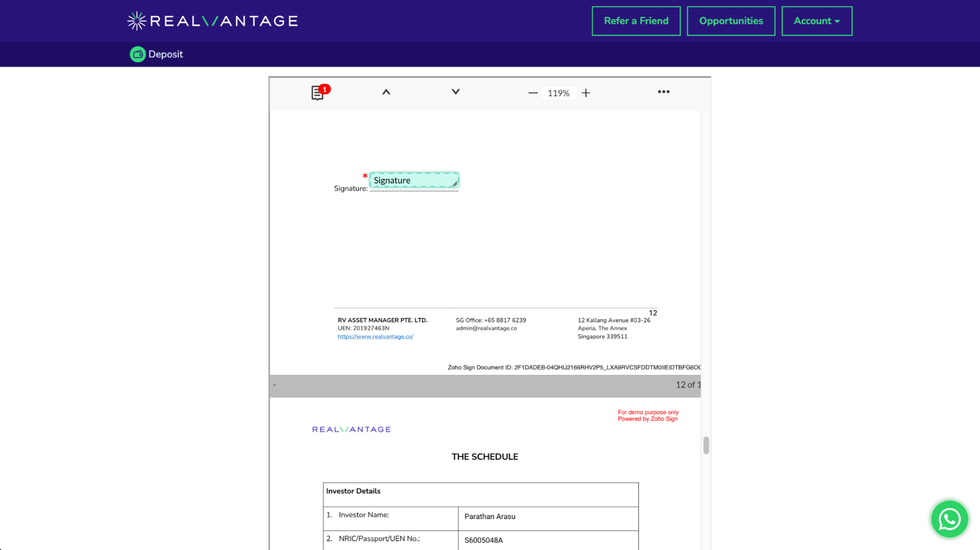Expand the Account dropdown menu
This screenshot has height=550, width=980.
(x=816, y=20)
